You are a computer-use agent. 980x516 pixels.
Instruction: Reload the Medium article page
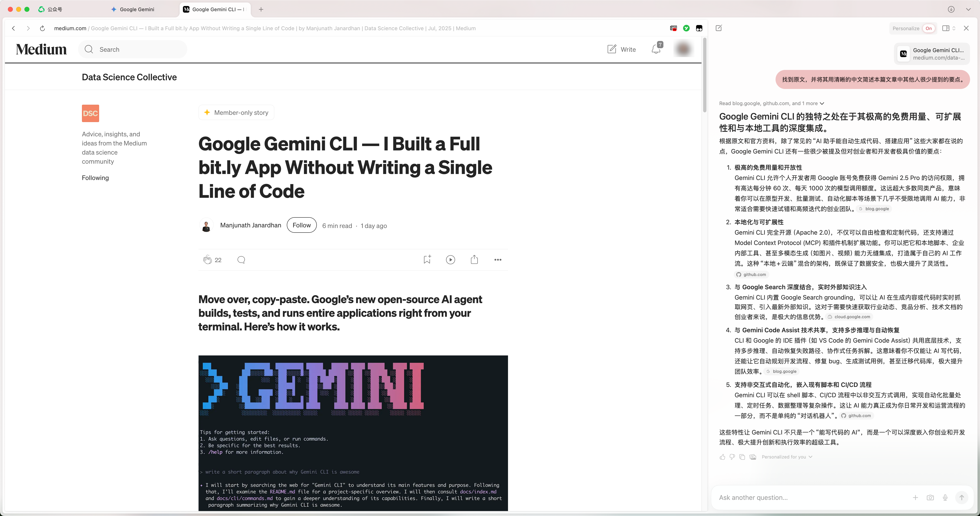tap(42, 28)
